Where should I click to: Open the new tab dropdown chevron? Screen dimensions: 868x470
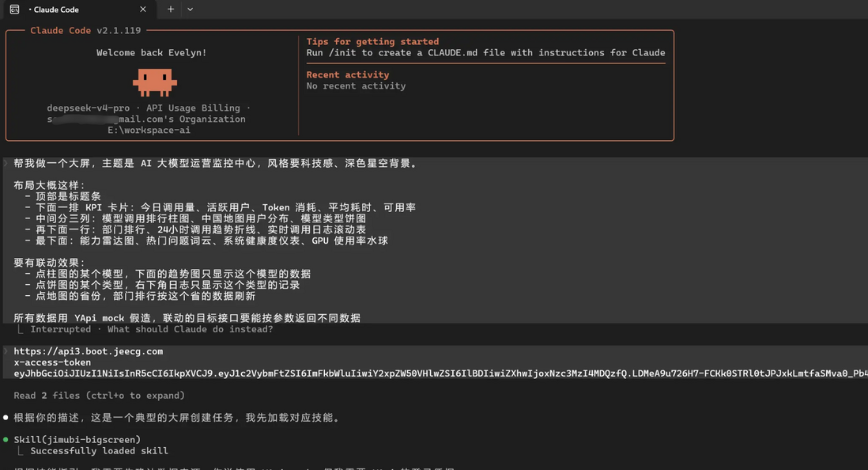(x=190, y=9)
